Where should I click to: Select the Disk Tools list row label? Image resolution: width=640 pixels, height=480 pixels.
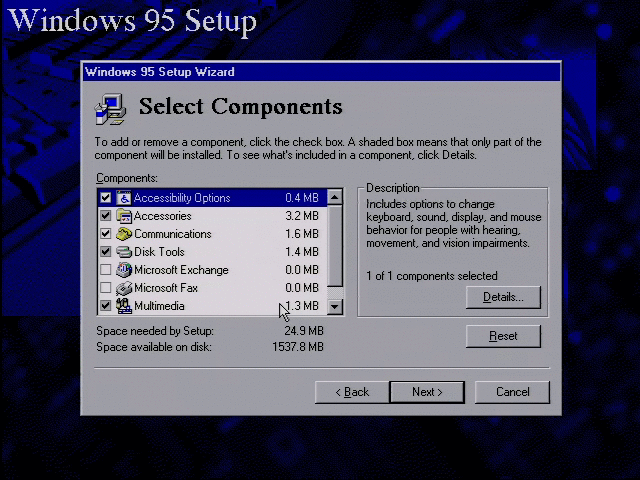point(159,252)
